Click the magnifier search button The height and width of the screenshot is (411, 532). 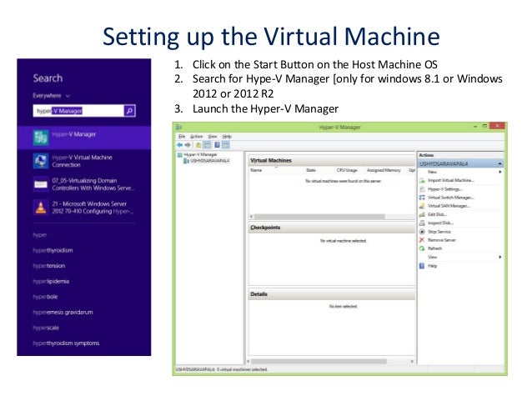(x=129, y=111)
